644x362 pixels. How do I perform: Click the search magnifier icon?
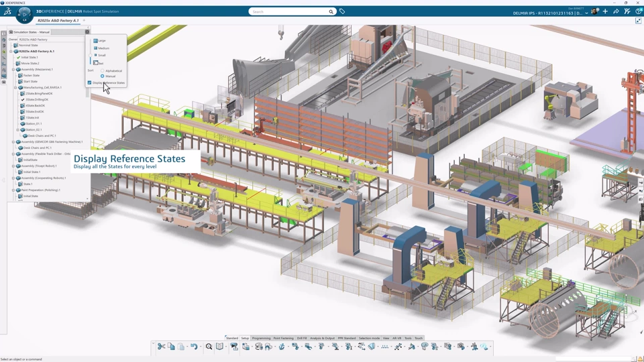point(331,11)
